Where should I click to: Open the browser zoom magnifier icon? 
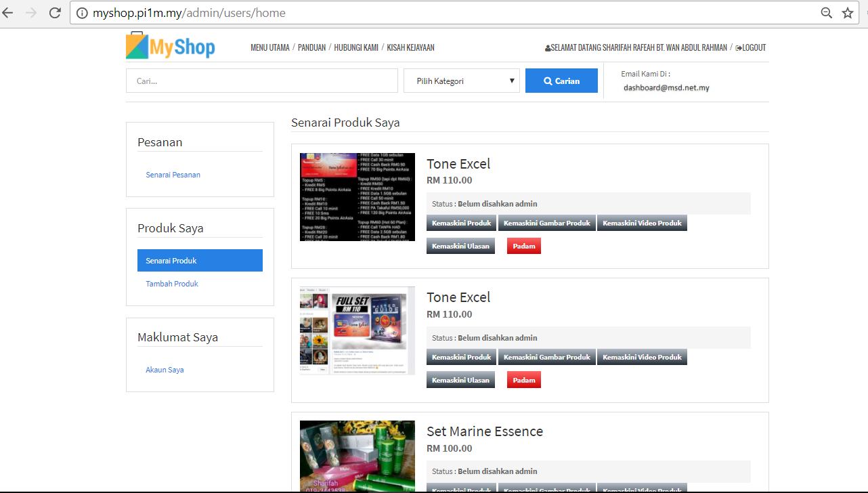(x=826, y=13)
